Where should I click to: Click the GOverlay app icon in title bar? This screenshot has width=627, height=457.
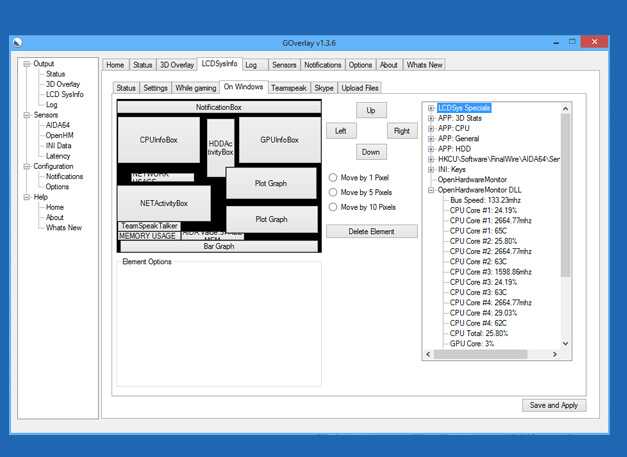(x=18, y=42)
